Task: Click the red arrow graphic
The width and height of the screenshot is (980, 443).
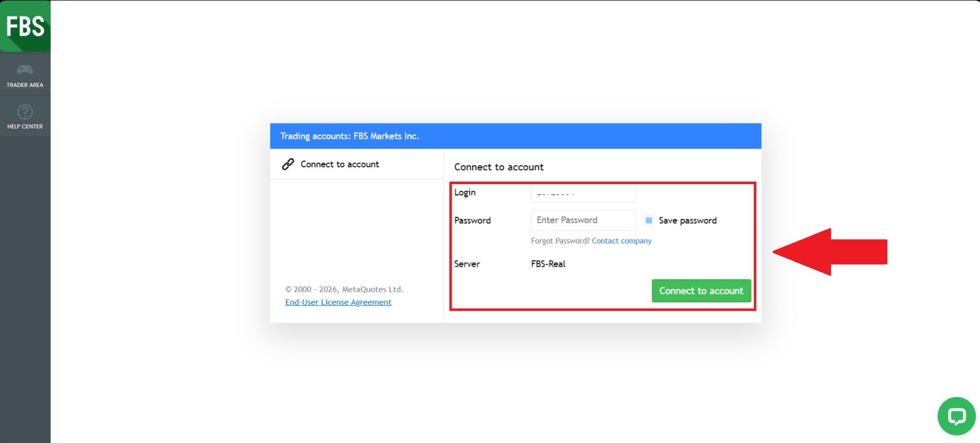Action: tap(832, 252)
